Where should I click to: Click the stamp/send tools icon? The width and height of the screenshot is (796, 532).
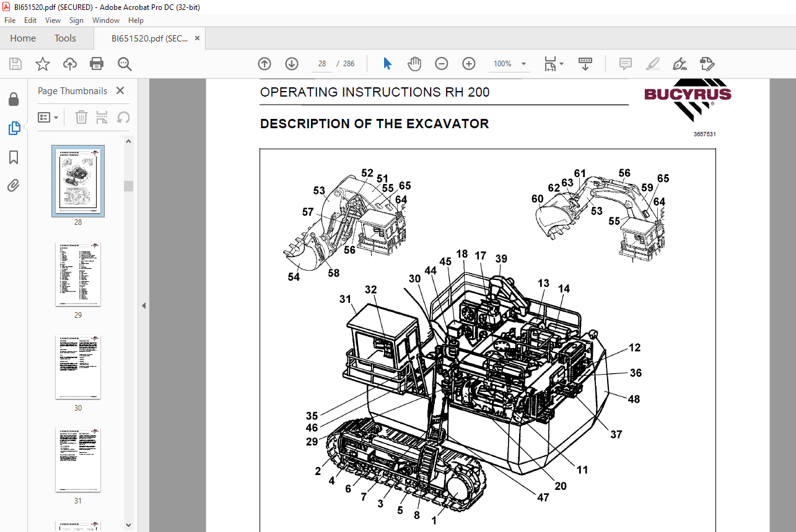707,64
